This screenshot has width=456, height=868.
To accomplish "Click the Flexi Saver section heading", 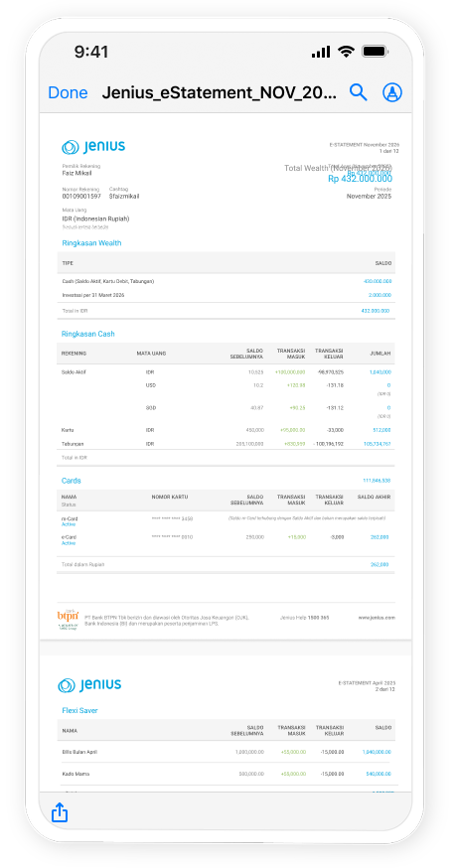I will pos(79,710).
